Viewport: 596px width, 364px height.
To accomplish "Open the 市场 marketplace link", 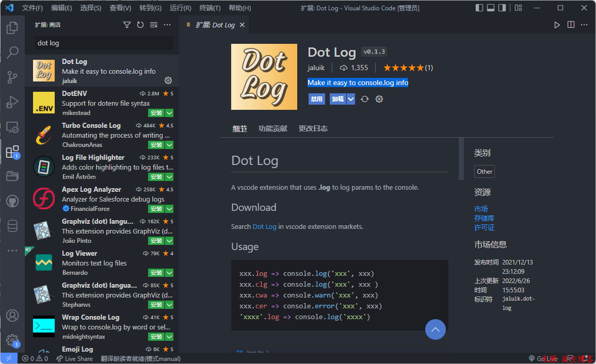I will 481,209.
